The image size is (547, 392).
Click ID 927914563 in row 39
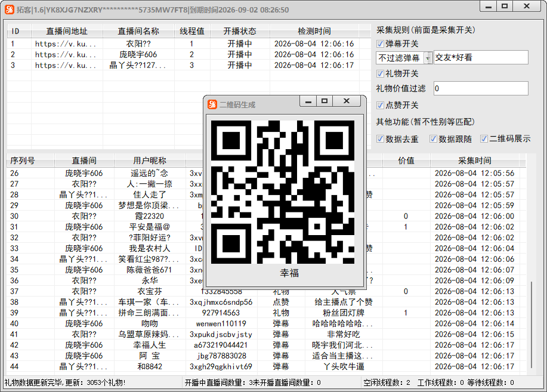[221, 313]
